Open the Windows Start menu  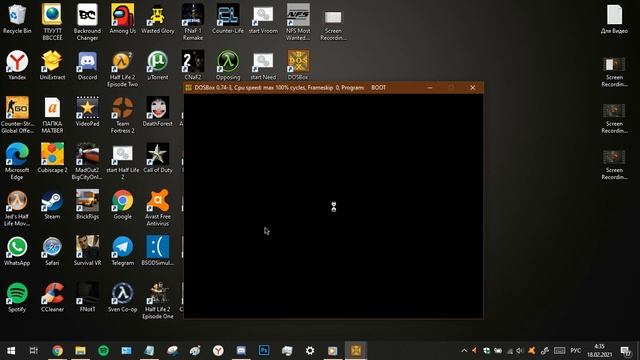click(11, 350)
